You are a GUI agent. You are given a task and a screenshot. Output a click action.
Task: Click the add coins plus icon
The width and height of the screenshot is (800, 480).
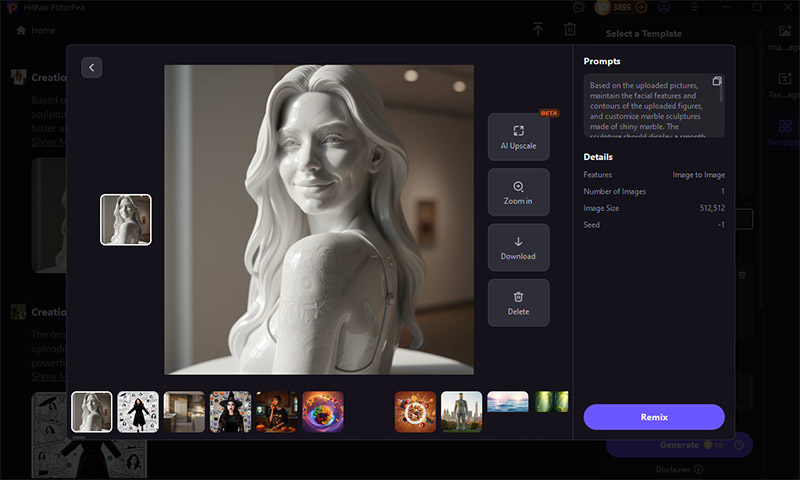tap(641, 7)
